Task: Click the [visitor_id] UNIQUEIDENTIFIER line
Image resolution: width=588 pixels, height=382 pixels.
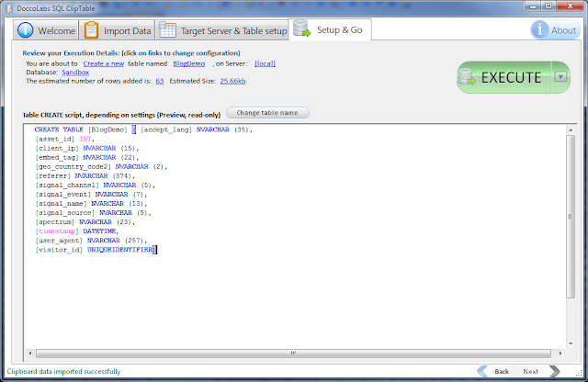Action: (96, 250)
